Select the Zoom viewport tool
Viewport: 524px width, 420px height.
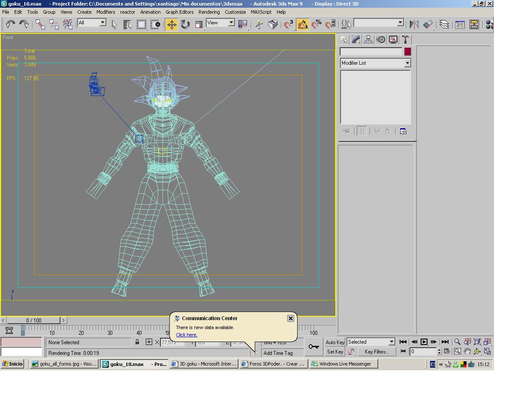tap(458, 342)
